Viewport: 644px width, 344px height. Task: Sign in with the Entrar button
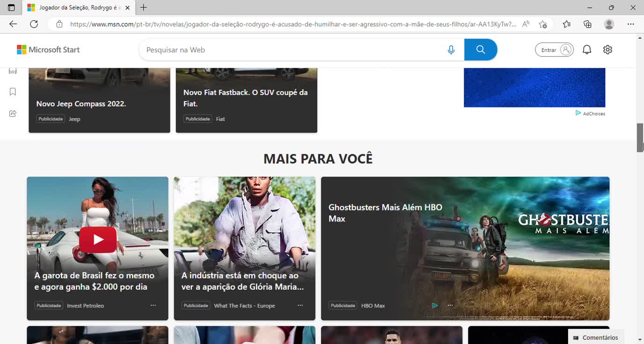tap(554, 50)
